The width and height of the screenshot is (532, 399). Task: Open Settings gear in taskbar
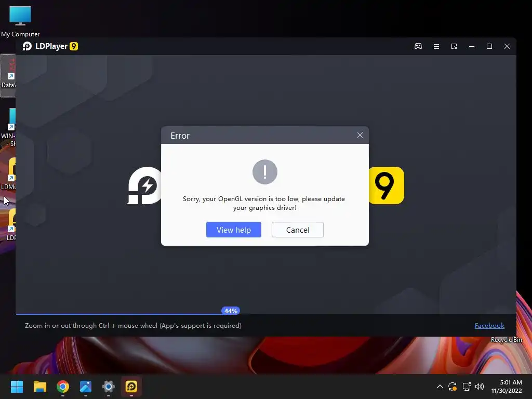click(109, 387)
